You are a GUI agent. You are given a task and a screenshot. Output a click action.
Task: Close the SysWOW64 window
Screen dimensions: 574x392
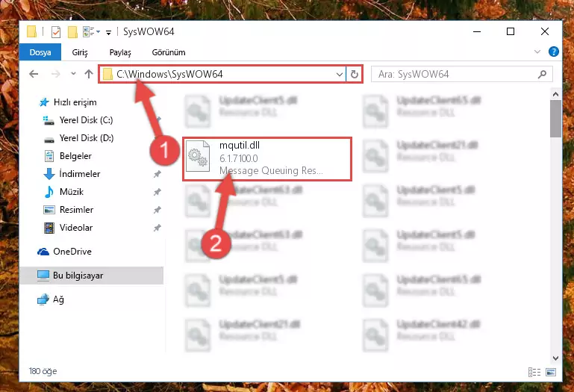(x=544, y=31)
